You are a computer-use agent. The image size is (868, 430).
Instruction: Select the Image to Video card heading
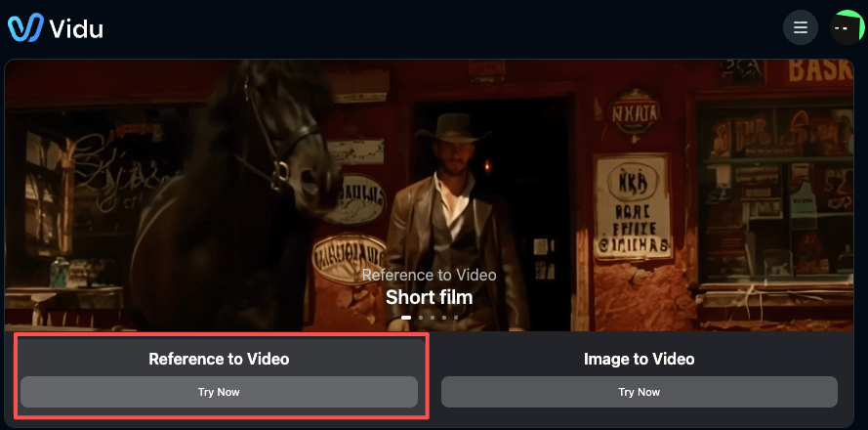(639, 359)
